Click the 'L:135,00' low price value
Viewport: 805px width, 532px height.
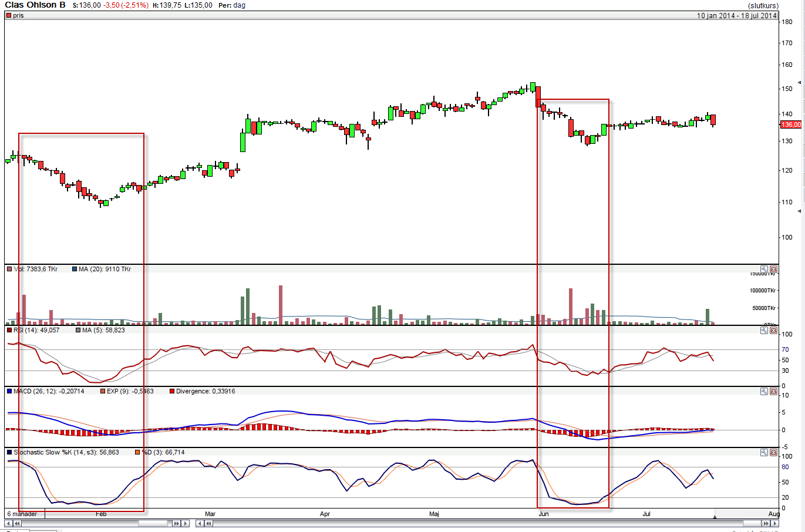click(198, 5)
